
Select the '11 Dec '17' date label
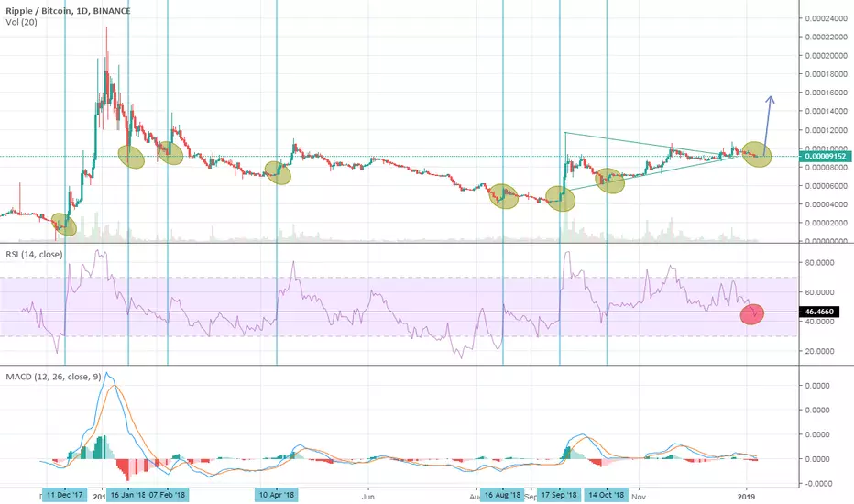coord(65,495)
